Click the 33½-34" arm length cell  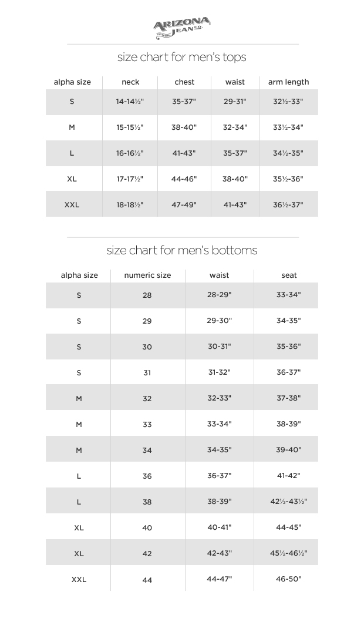click(x=288, y=127)
